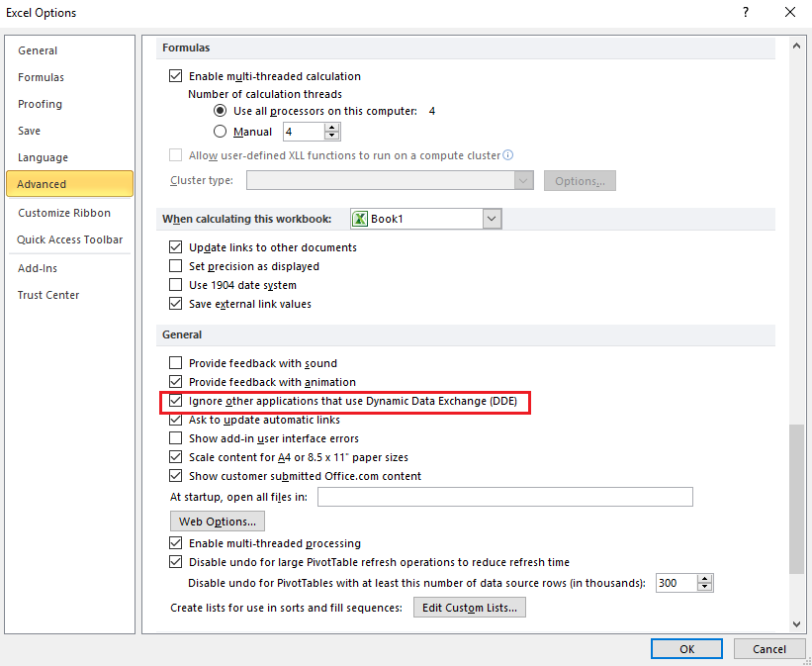The width and height of the screenshot is (812, 666).
Task: Toggle Set precision as displayed checkbox
Action: click(175, 266)
